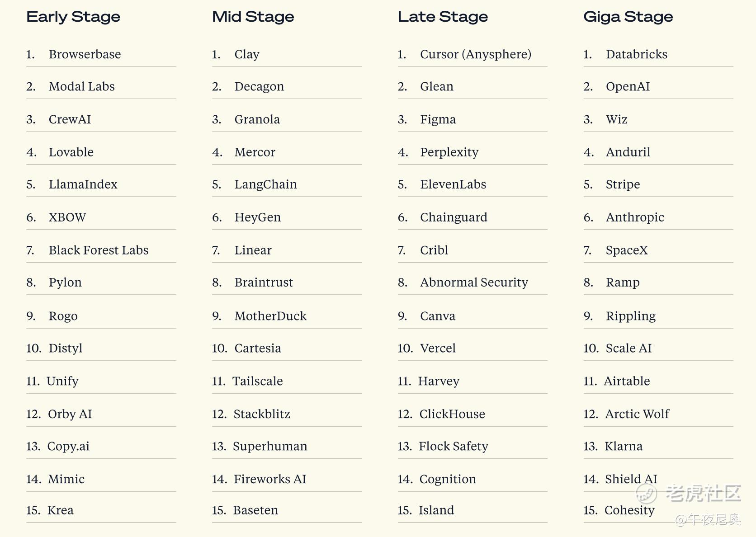
Task: Click the Giga Stage column heading
Action: [628, 17]
